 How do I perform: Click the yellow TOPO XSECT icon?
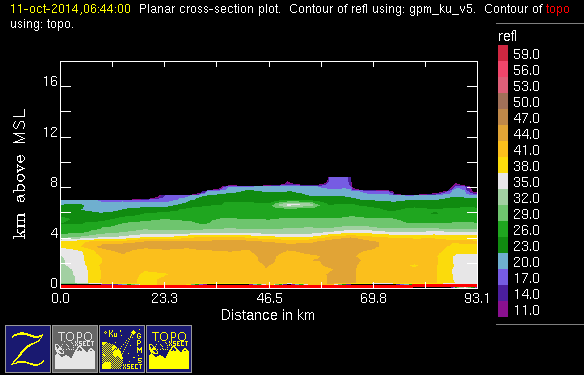pyautogui.click(x=169, y=349)
